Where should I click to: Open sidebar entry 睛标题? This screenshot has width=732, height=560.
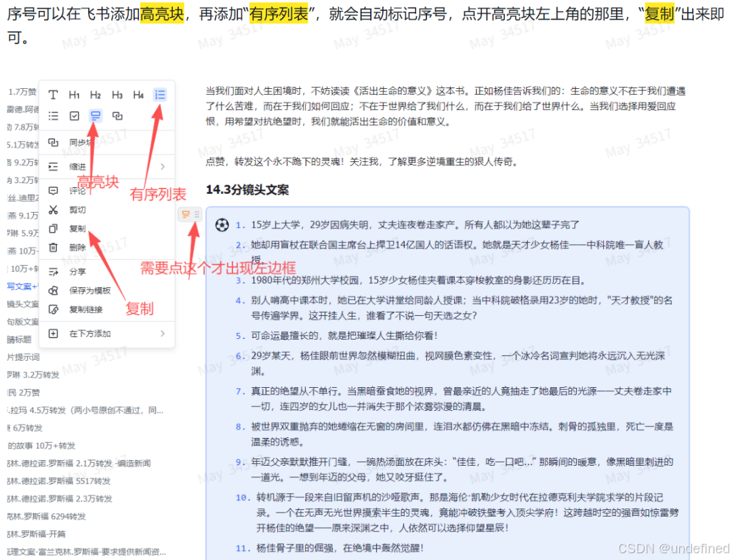pyautogui.click(x=19, y=340)
